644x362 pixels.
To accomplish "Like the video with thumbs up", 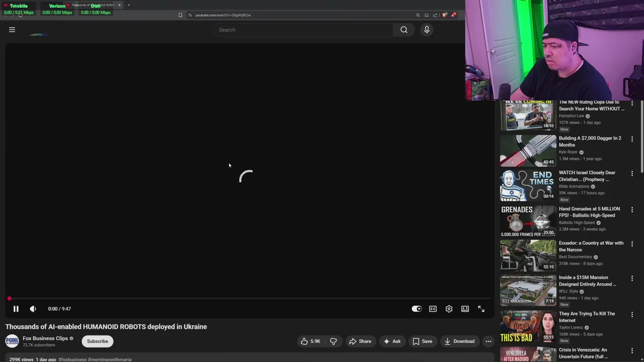I will (310, 341).
